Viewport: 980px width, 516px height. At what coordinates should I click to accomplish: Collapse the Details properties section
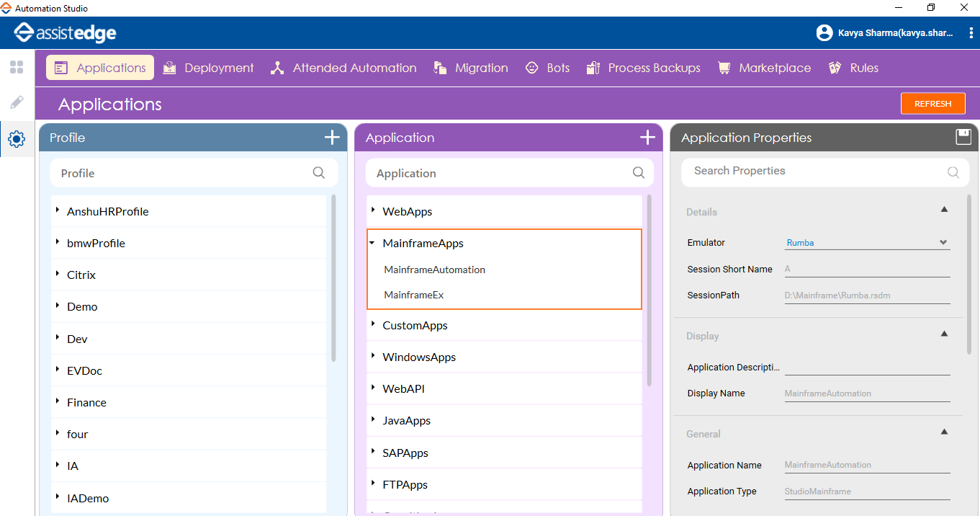click(x=944, y=209)
